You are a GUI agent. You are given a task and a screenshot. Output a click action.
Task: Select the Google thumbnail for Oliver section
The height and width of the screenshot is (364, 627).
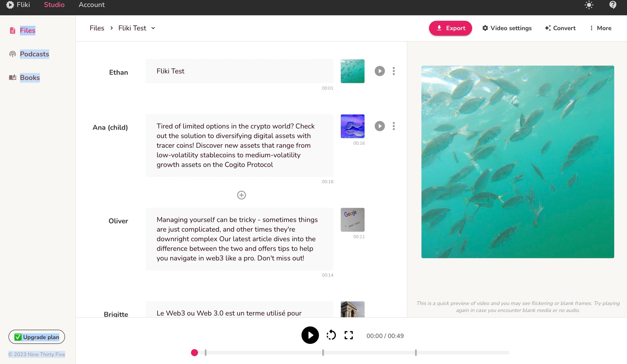352,220
